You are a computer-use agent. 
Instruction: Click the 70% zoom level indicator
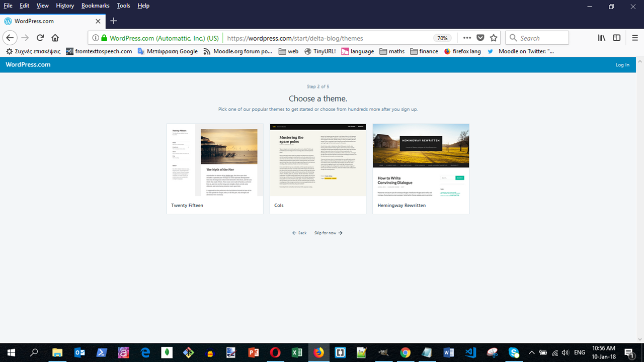coord(442,38)
